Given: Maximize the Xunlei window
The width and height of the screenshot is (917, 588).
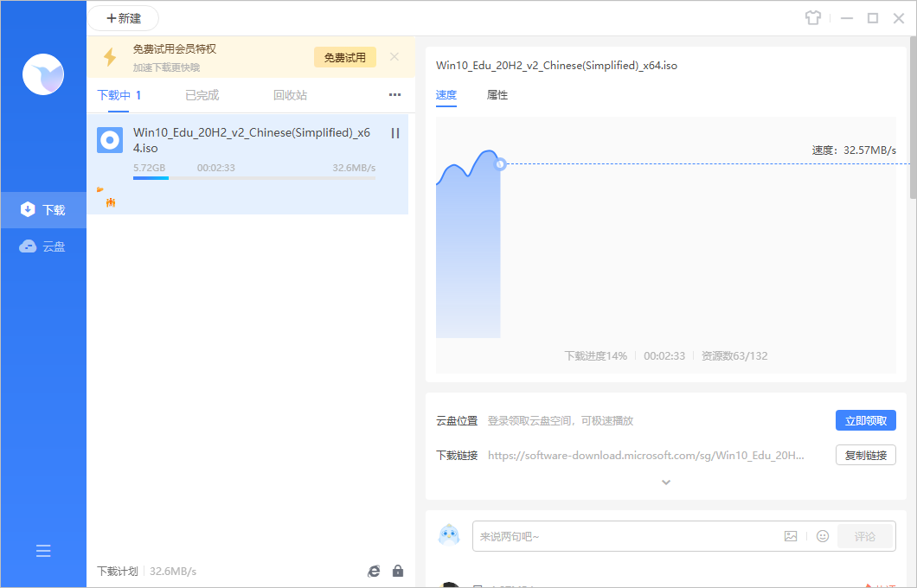Looking at the screenshot, I should (x=873, y=18).
